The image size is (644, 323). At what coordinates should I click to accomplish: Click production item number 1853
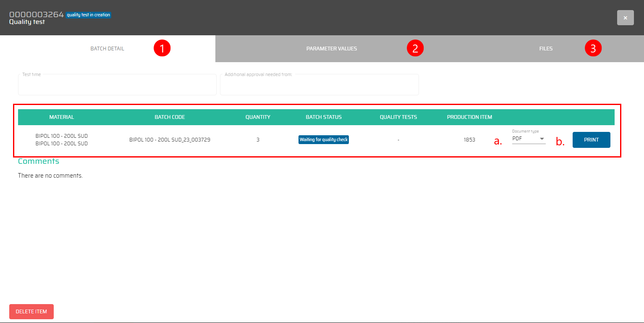coord(469,140)
